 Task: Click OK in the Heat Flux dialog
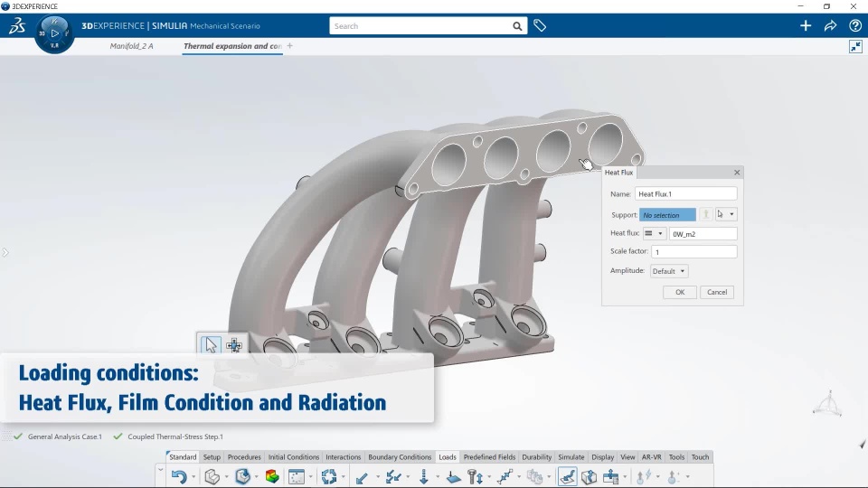coord(679,292)
